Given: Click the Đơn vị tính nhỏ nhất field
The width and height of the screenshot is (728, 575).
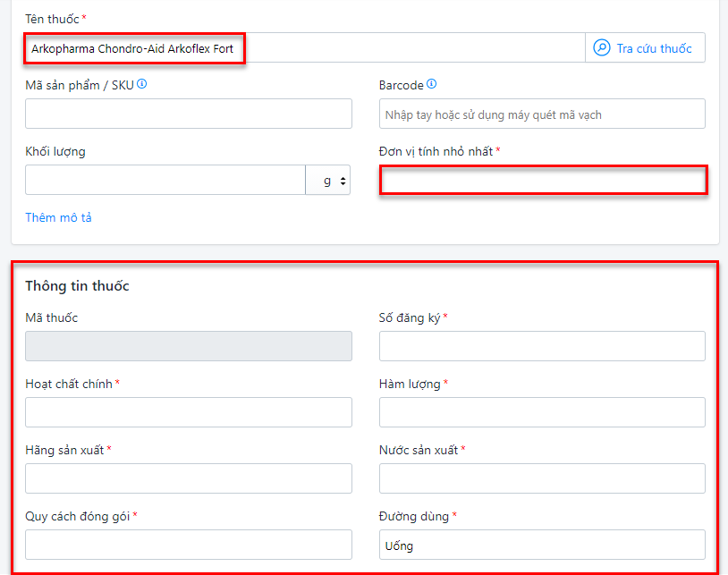Looking at the screenshot, I should point(542,181).
